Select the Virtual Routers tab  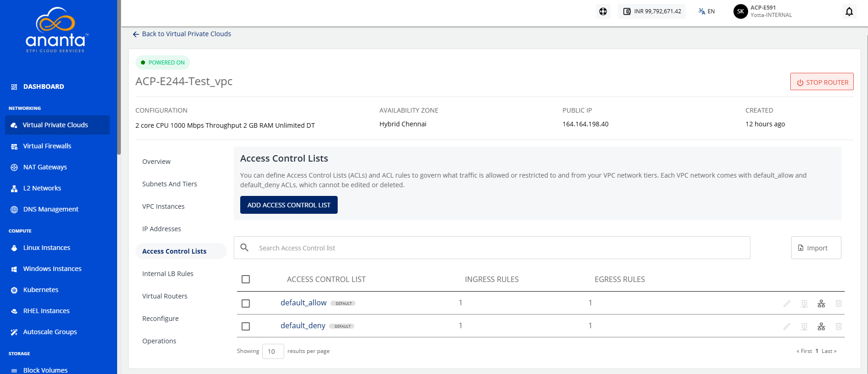coord(165,296)
